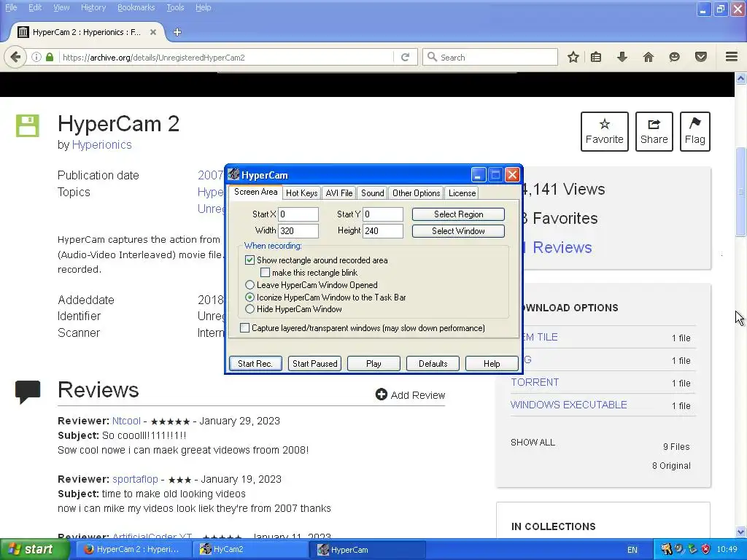Click the Select Window button
Screen dimensions: 747x560
pyautogui.click(x=458, y=231)
